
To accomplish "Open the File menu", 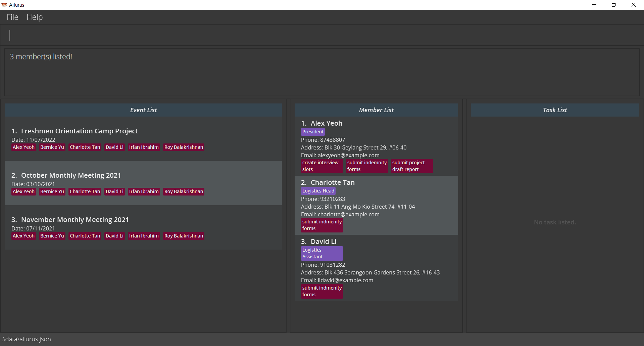I will click(x=12, y=17).
